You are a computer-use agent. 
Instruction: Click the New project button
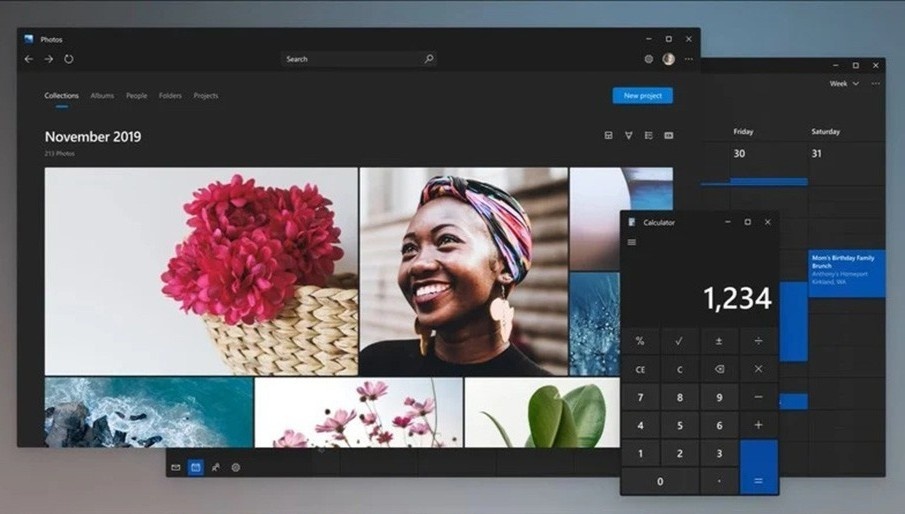click(x=642, y=96)
